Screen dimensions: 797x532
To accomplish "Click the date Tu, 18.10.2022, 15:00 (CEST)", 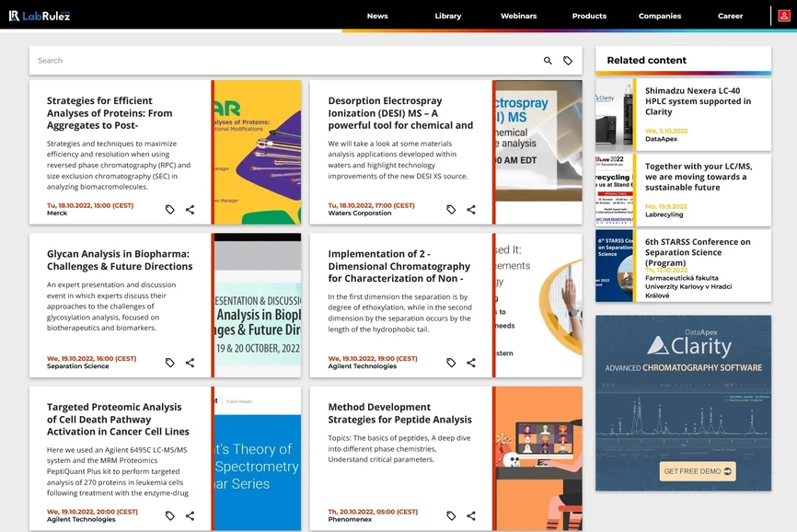I will [x=90, y=205].
